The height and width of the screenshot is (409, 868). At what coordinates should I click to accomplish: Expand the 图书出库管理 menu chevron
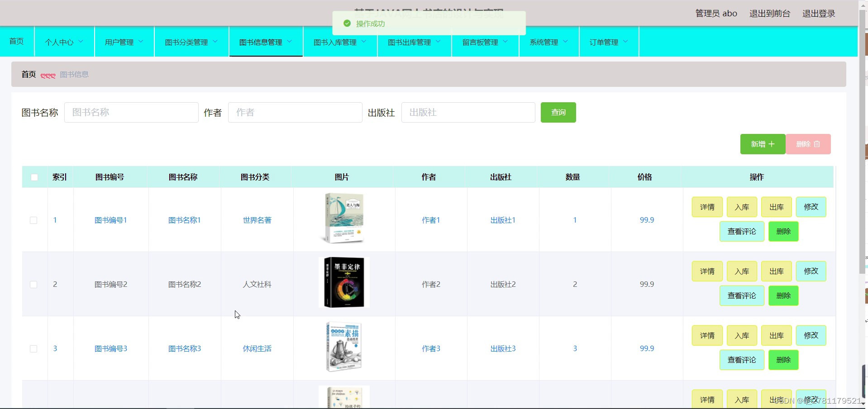point(438,42)
